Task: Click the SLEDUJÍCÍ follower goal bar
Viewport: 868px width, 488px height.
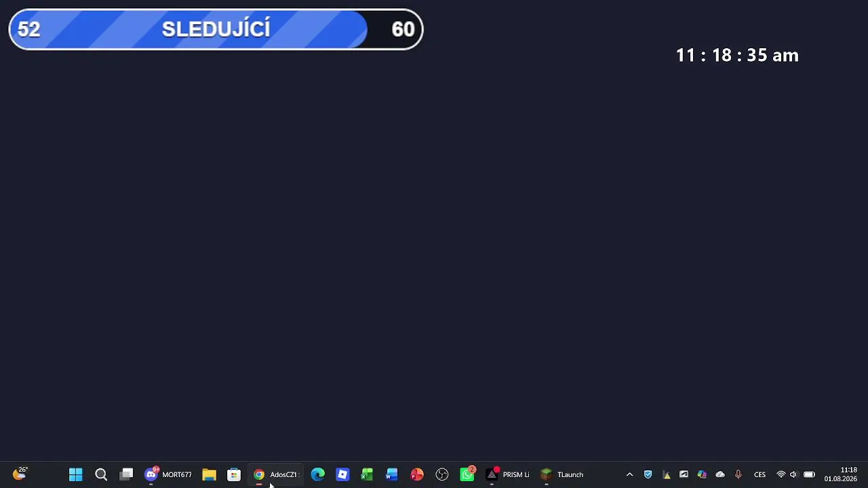Action: coord(216,29)
